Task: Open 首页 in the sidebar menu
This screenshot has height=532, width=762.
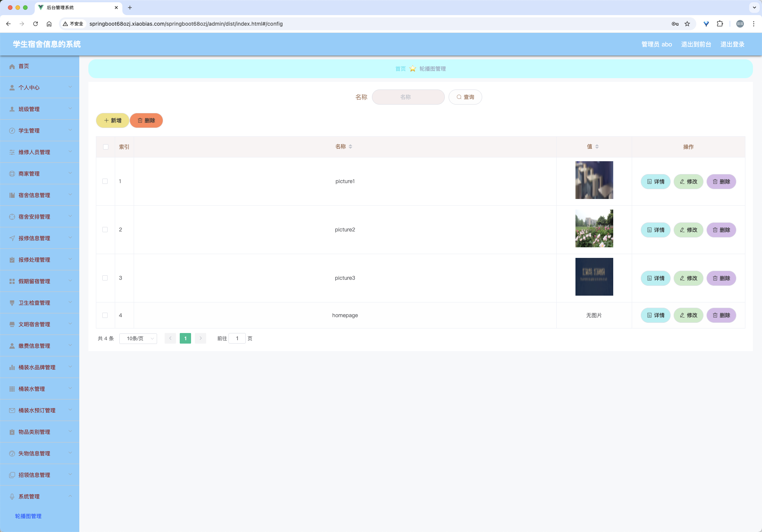Action: coord(40,66)
